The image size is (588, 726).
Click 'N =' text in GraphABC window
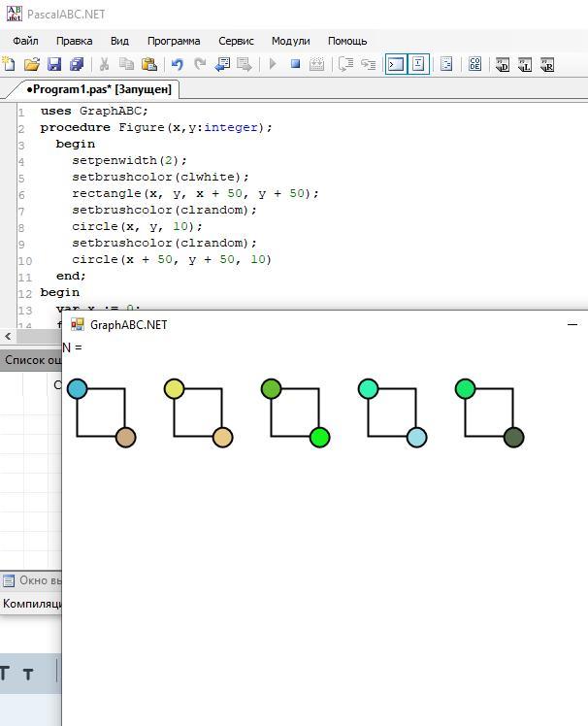pyautogui.click(x=72, y=347)
